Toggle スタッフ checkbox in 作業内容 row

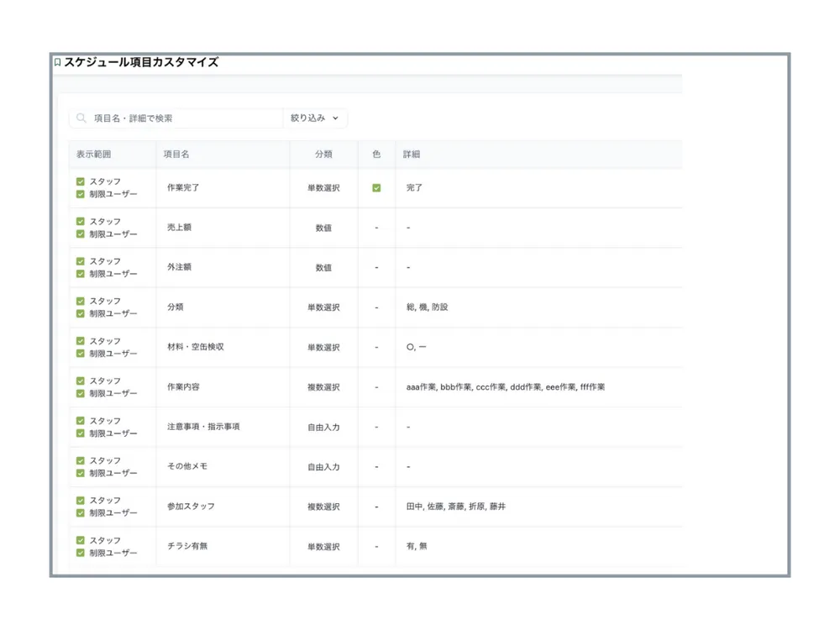pos(81,381)
